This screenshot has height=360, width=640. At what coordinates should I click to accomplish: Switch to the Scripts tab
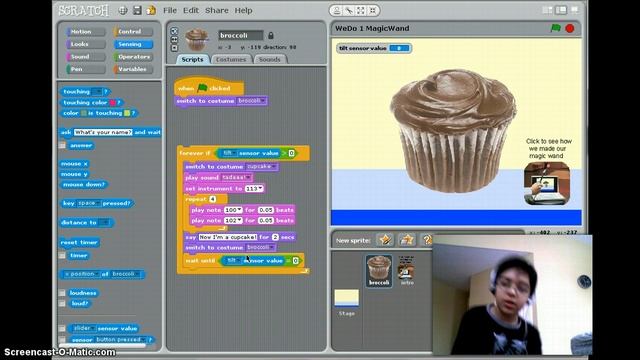(192, 60)
